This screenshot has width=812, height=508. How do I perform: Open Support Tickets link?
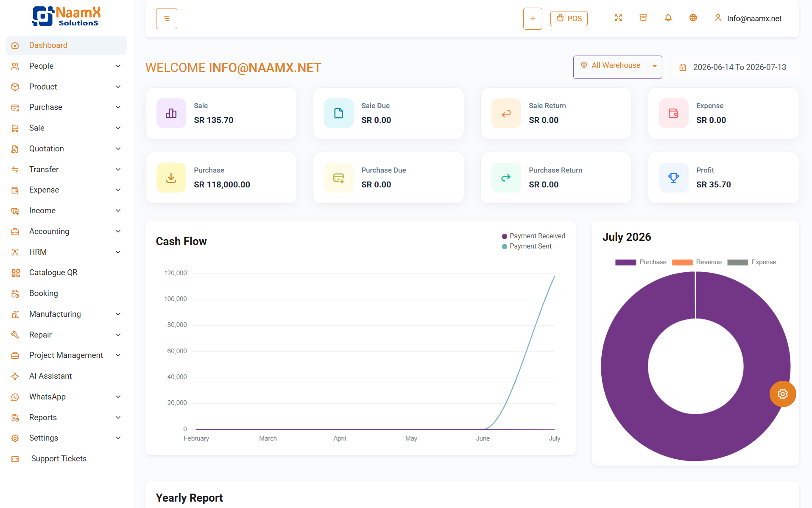coord(66,459)
